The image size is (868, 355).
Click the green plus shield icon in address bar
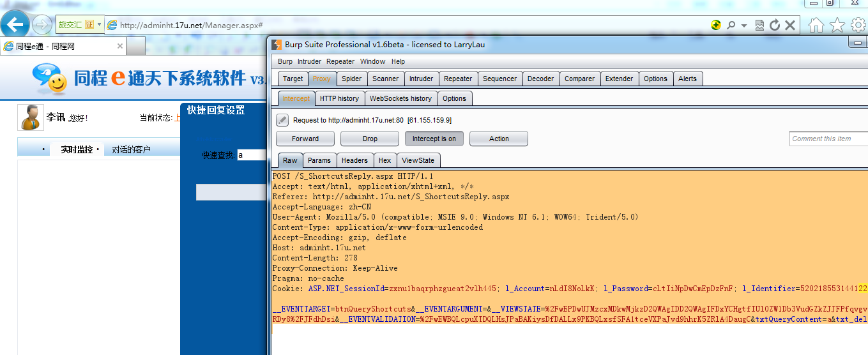[x=716, y=26]
